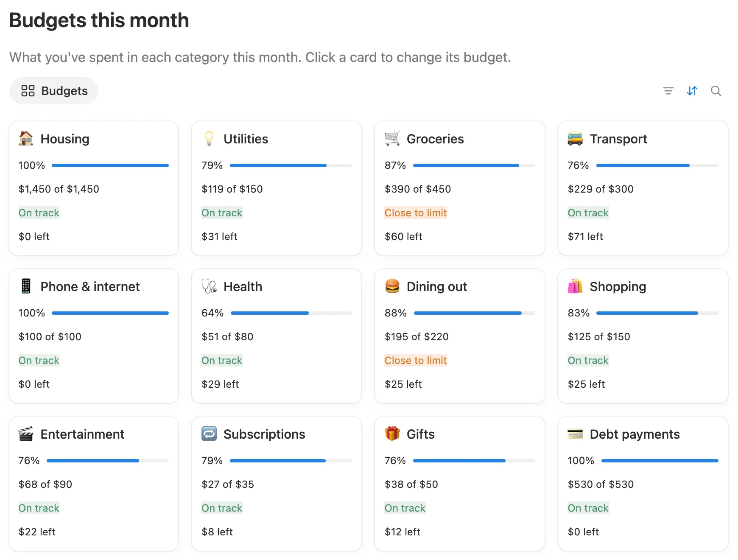Click the Subscriptions repeat arrows icon
Viewport: 738px width, 560px height.
point(209,434)
